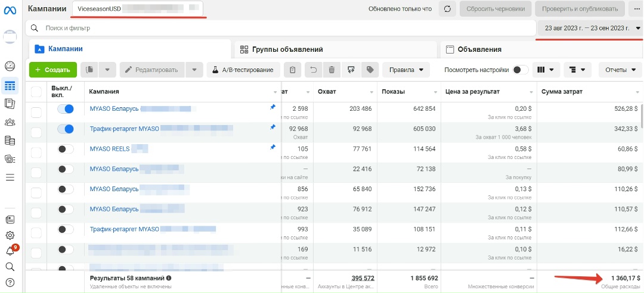
Task: Open the news page icon in sidebar
Action: point(10,220)
